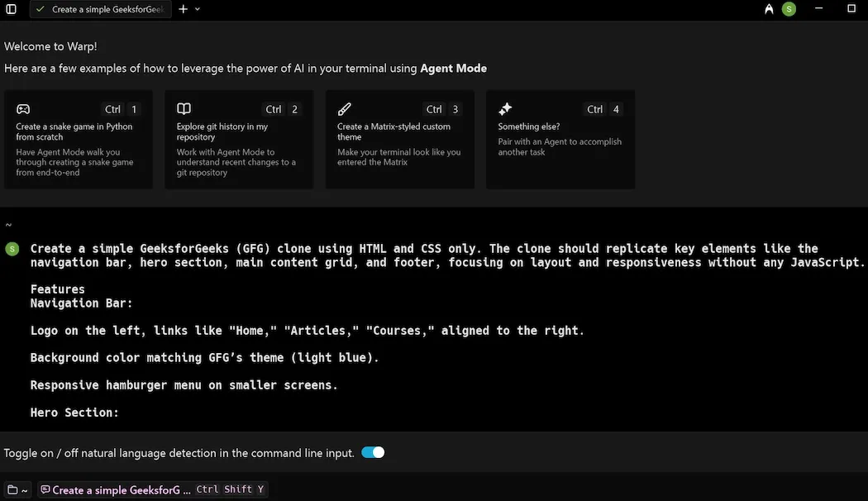This screenshot has width=868, height=501.
Task: Disable natural language detection toggle
Action: coord(373,452)
